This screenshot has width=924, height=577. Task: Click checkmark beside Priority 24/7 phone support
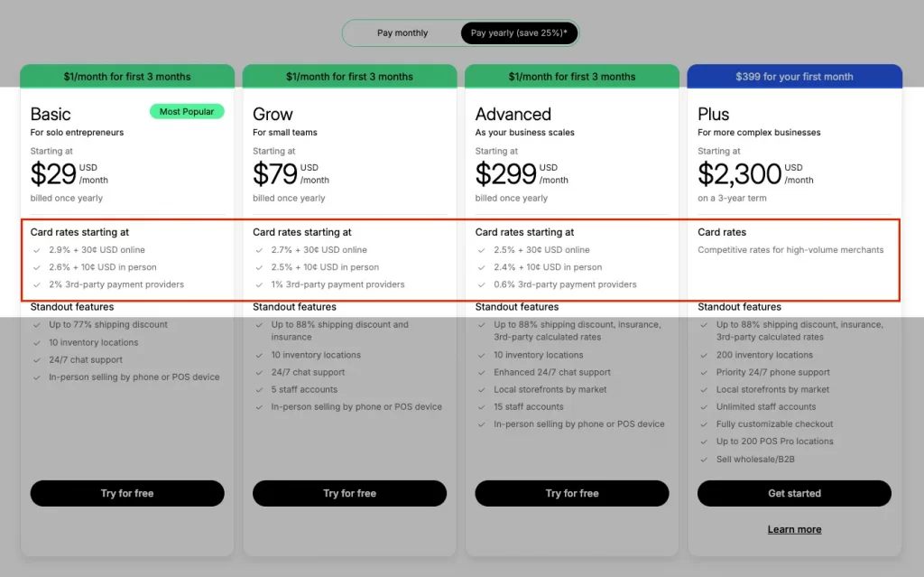(703, 372)
